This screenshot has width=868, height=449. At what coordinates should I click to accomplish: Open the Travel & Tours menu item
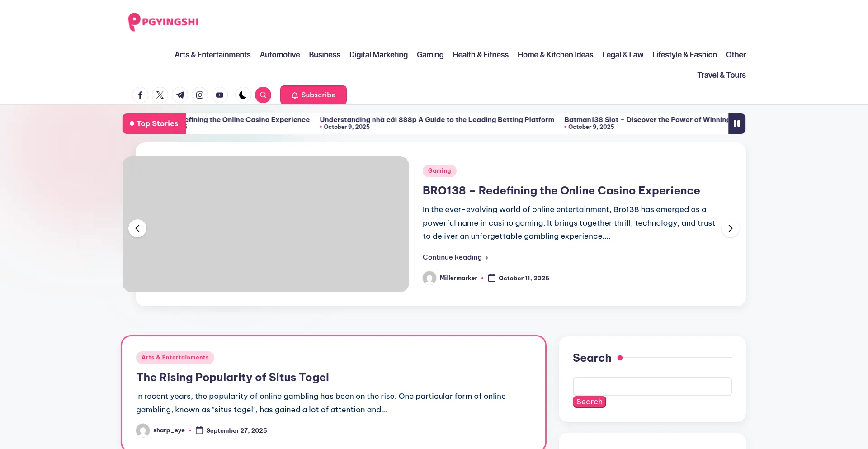721,75
